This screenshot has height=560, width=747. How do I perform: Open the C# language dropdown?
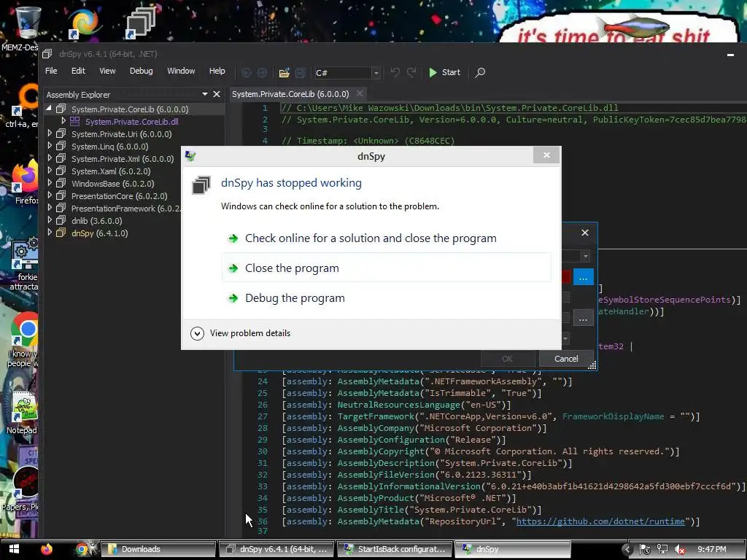pos(376,73)
